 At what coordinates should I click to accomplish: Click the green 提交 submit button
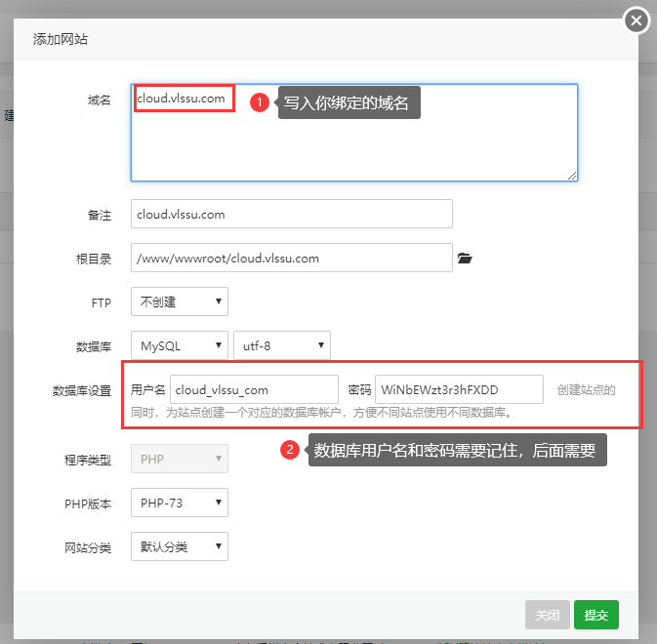(x=596, y=615)
